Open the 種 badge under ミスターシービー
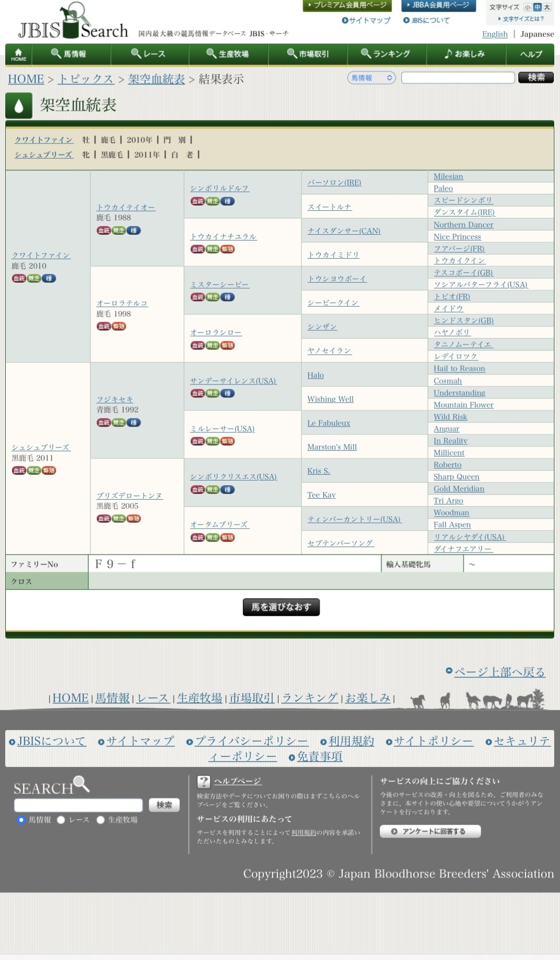This screenshot has width=560, height=960. 227,297
